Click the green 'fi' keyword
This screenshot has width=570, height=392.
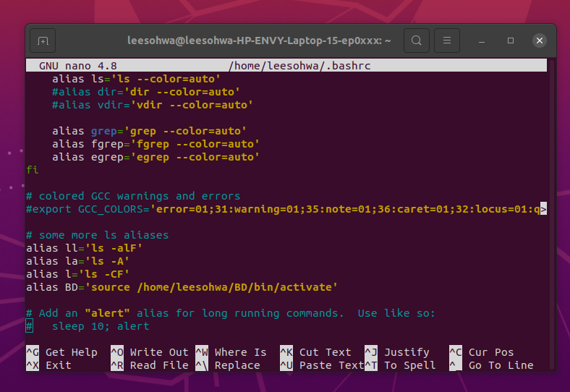click(33, 170)
